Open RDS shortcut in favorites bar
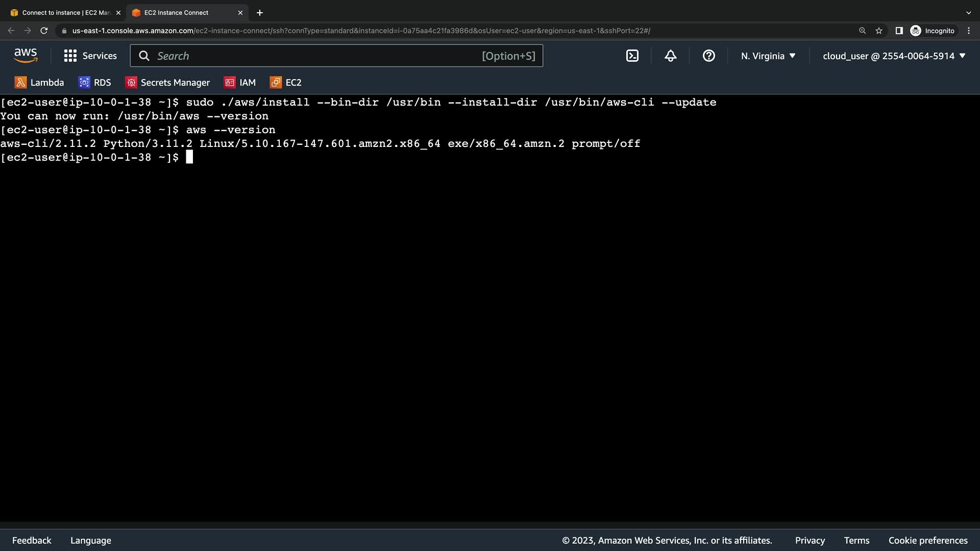Viewport: 980px width, 551px height. [95, 83]
